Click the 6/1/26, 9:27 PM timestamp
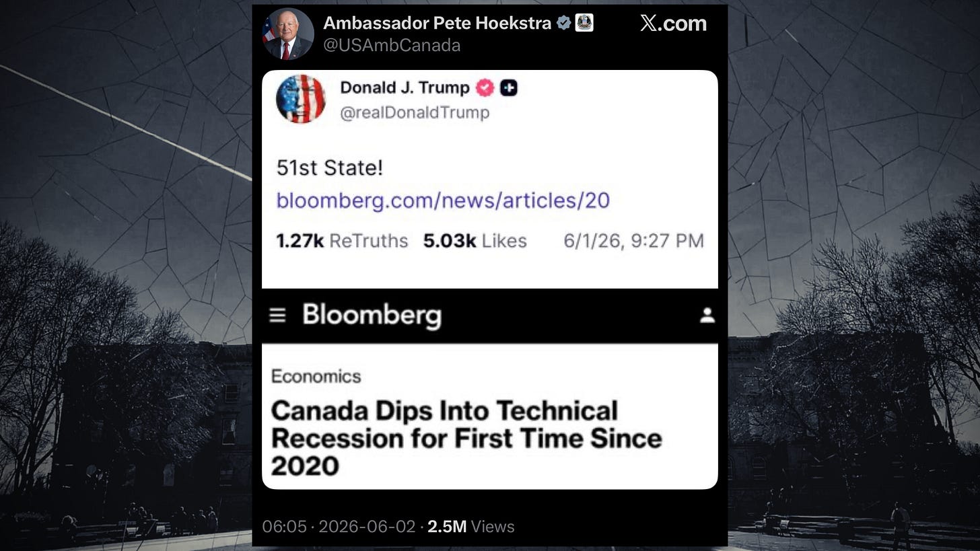The height and width of the screenshot is (551, 980). point(633,241)
